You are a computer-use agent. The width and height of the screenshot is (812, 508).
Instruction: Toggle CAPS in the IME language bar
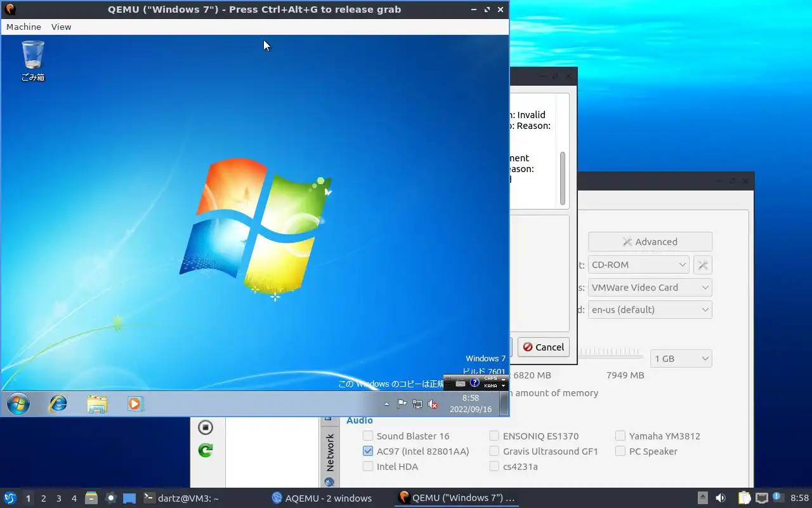(x=490, y=378)
